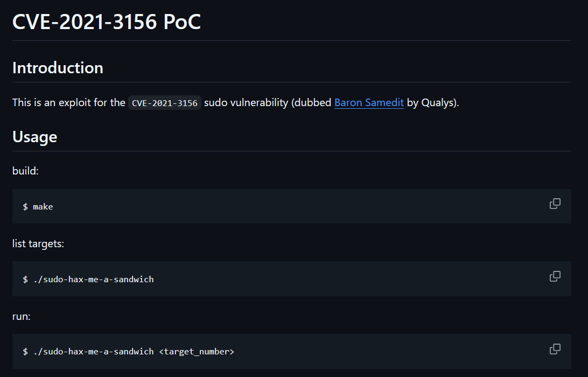The width and height of the screenshot is (588, 377).
Task: Click the CVE-2021-3156 PoC title heading
Action: tap(107, 22)
